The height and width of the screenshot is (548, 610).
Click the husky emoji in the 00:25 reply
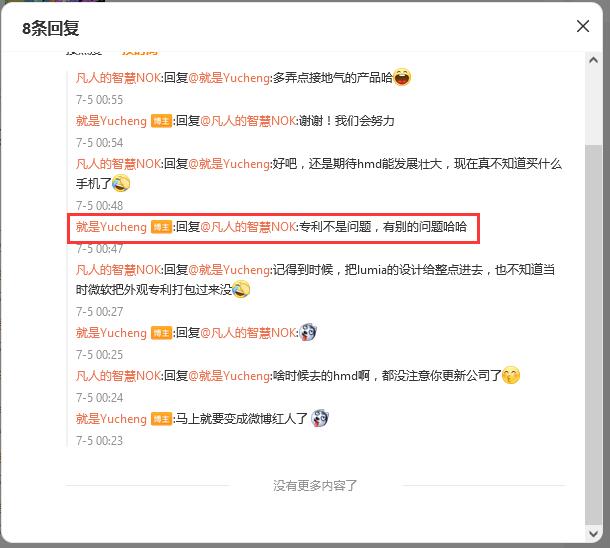pos(308,333)
